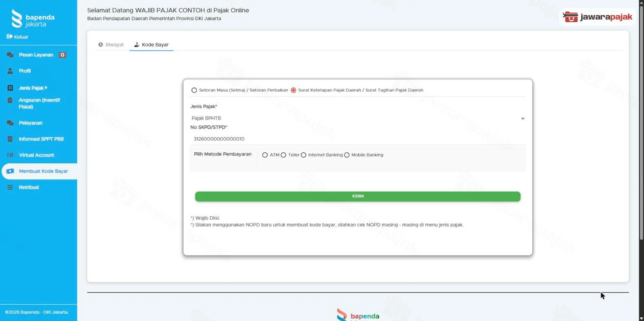
Task: Click the Informasi SPPT PBB document icon
Action: [10, 139]
